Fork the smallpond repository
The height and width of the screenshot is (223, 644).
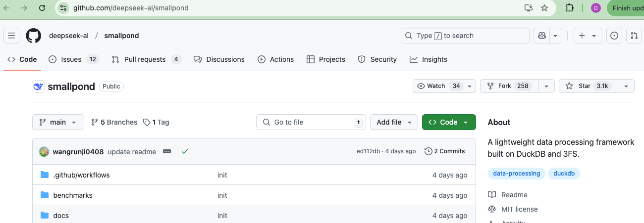[509, 86]
